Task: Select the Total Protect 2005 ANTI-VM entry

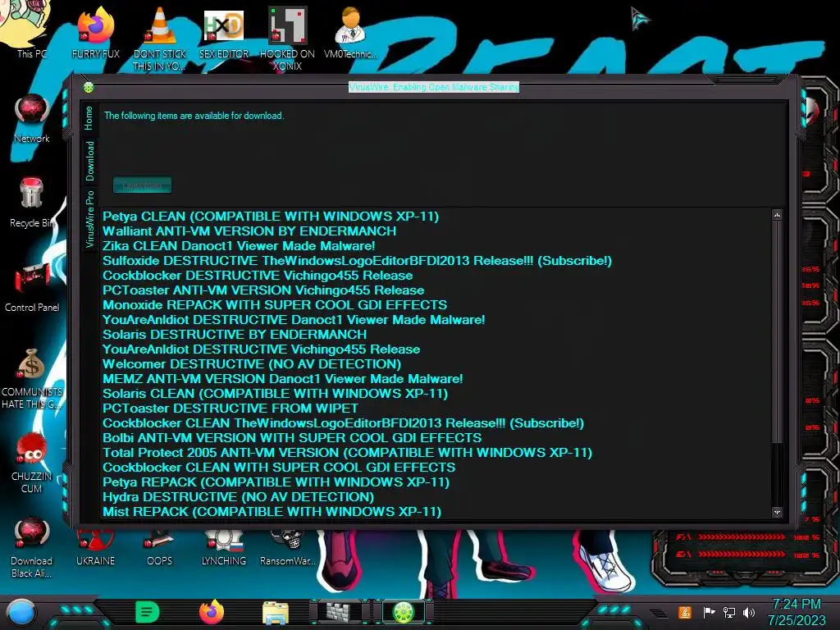Action: click(347, 453)
